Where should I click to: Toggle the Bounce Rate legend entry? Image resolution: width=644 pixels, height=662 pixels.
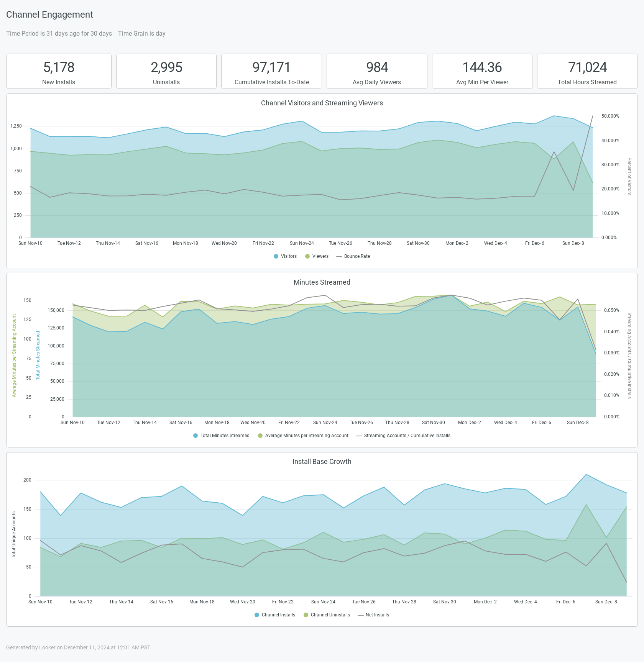click(353, 256)
